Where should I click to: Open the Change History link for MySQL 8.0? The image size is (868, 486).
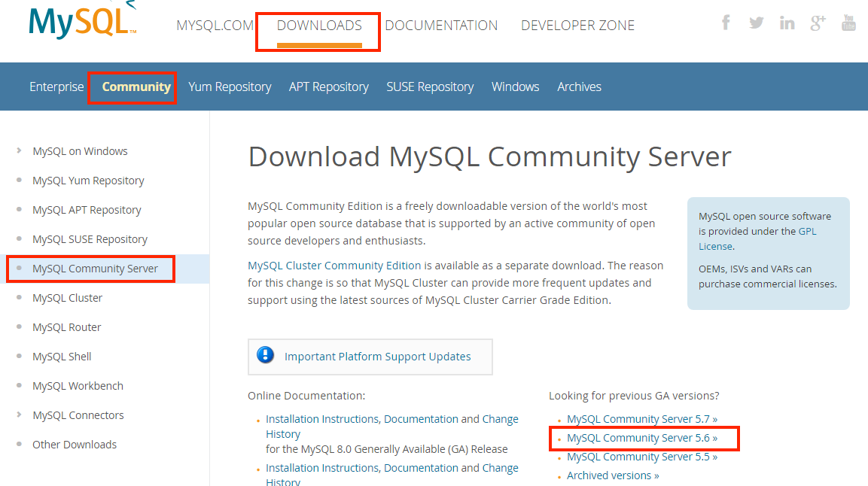coord(392,427)
